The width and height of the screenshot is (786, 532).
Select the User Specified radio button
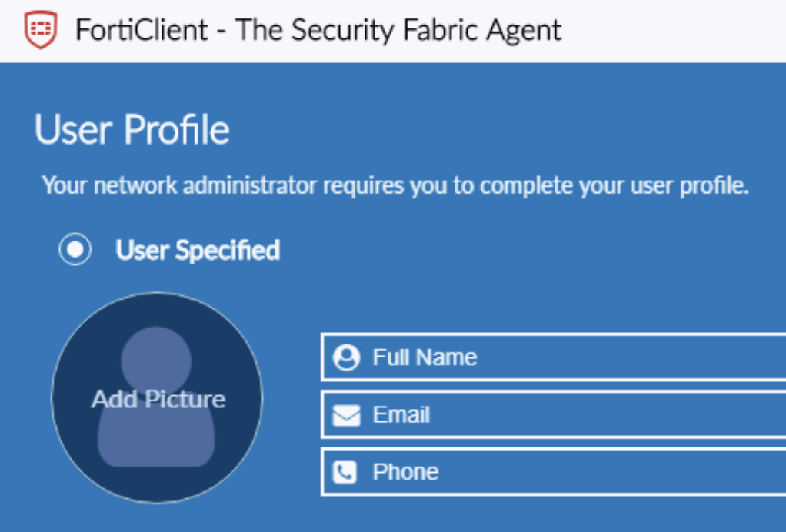click(x=75, y=250)
